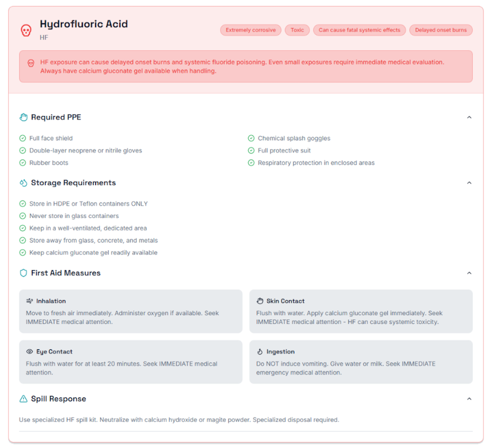Click the check icon beside Store in HDPE
This screenshot has width=493, height=448.
pos(23,204)
